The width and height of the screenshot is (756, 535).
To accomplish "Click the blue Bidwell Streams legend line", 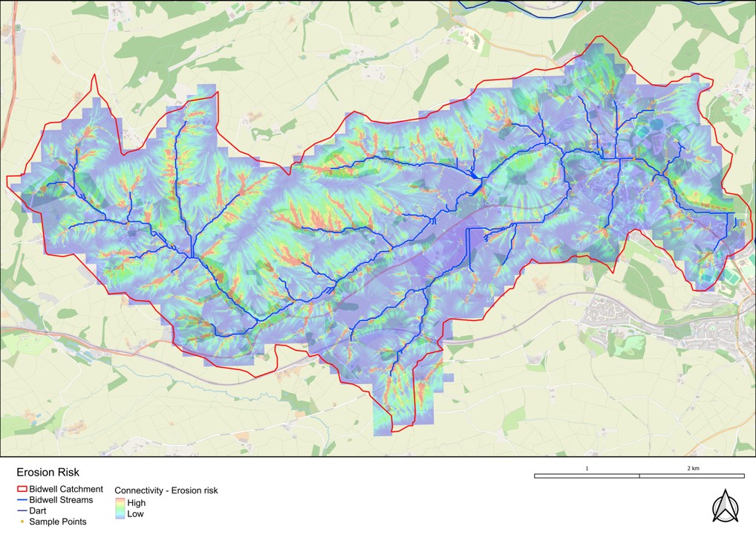I will (x=22, y=500).
